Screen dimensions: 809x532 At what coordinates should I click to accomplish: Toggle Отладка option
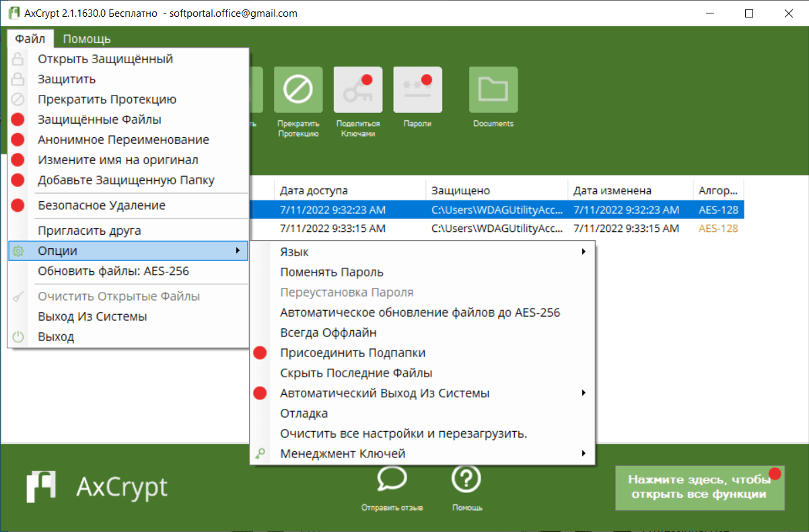423,414
